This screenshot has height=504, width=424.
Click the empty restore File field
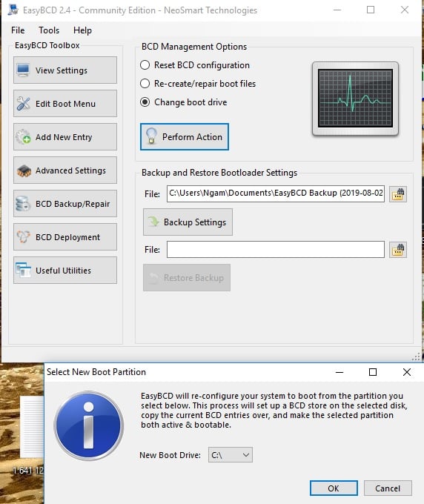pyautogui.click(x=276, y=250)
